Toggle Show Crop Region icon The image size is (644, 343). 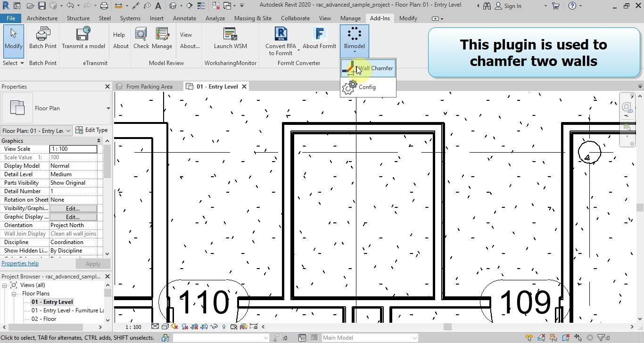(x=204, y=327)
